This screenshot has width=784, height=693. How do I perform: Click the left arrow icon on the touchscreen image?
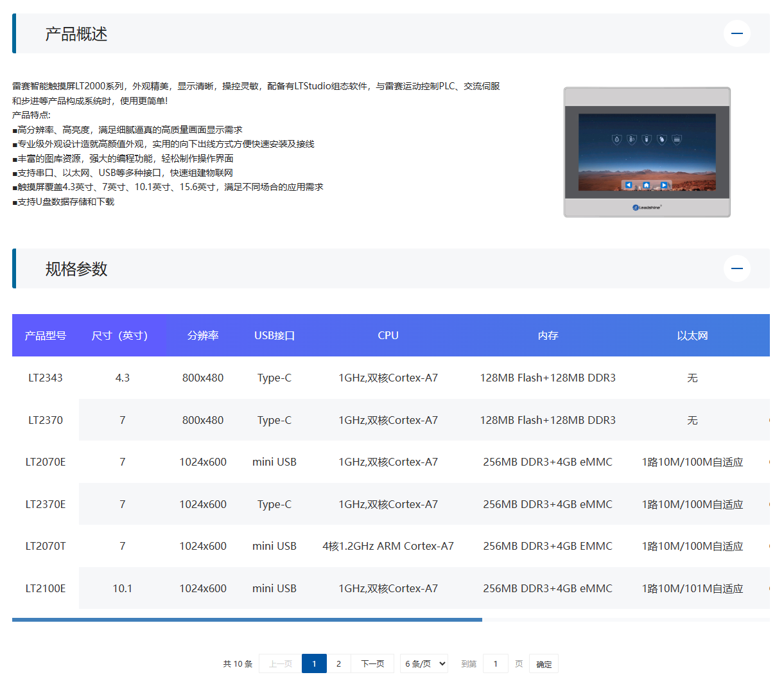click(629, 185)
